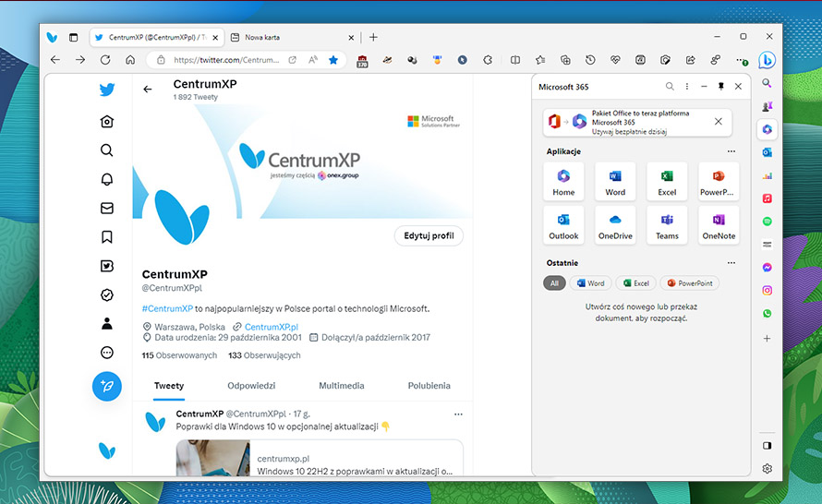Open Edge Settings and more menu
822x504 pixels.
(x=741, y=60)
